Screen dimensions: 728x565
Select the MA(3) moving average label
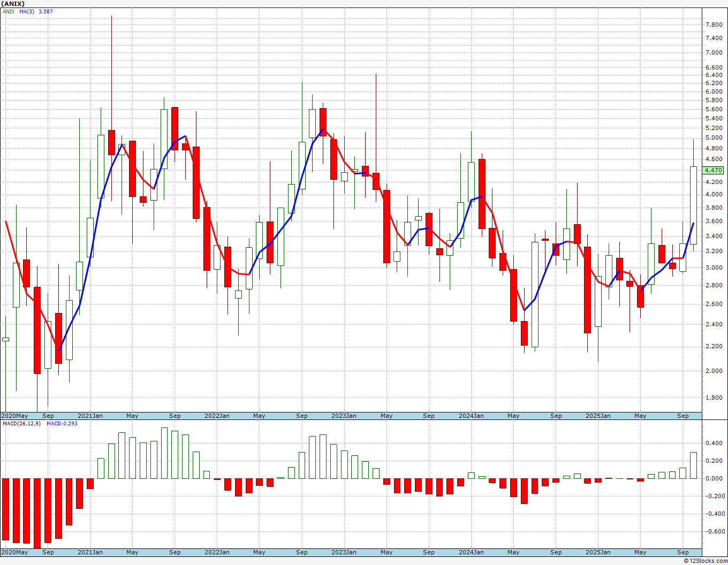27,11
